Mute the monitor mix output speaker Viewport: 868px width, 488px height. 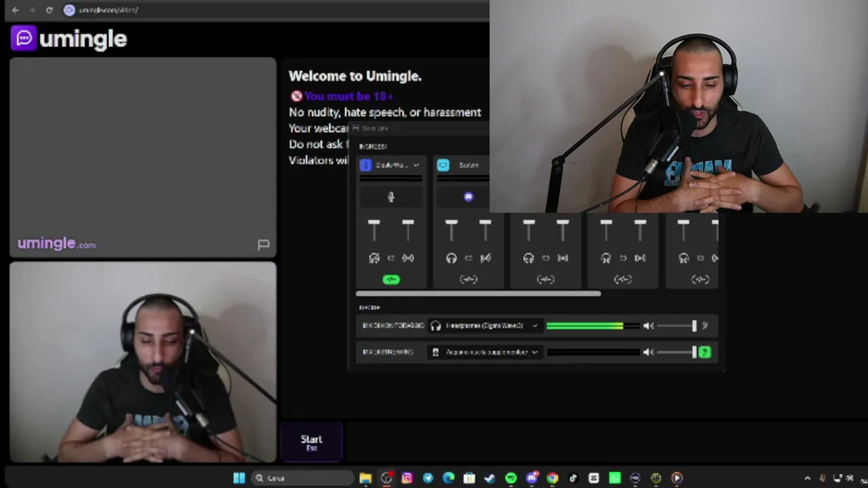pyautogui.click(x=648, y=326)
